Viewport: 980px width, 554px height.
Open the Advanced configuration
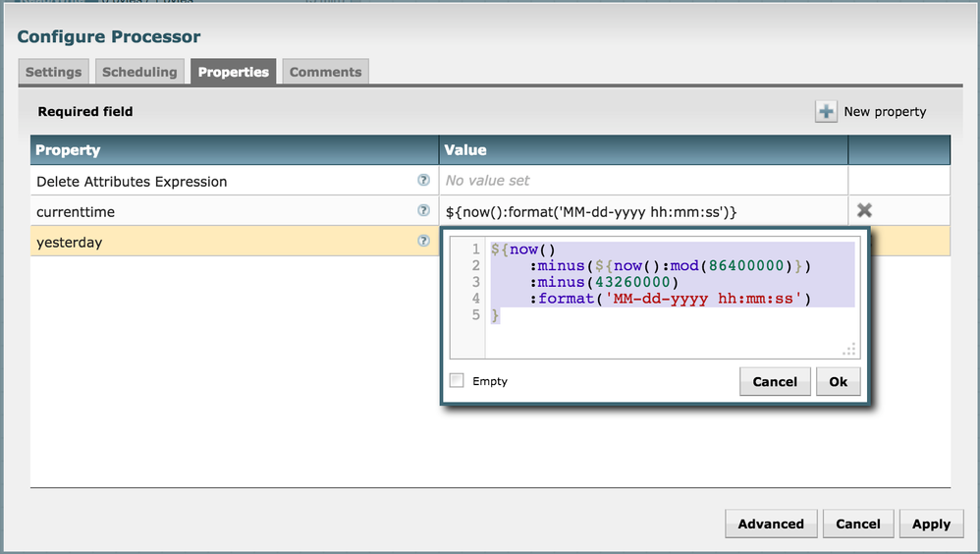click(x=771, y=524)
